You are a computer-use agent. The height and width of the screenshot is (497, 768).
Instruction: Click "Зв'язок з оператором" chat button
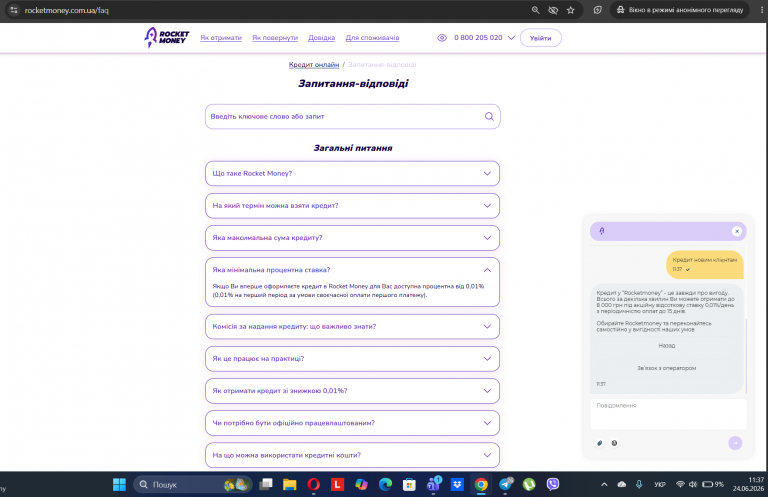tap(666, 368)
